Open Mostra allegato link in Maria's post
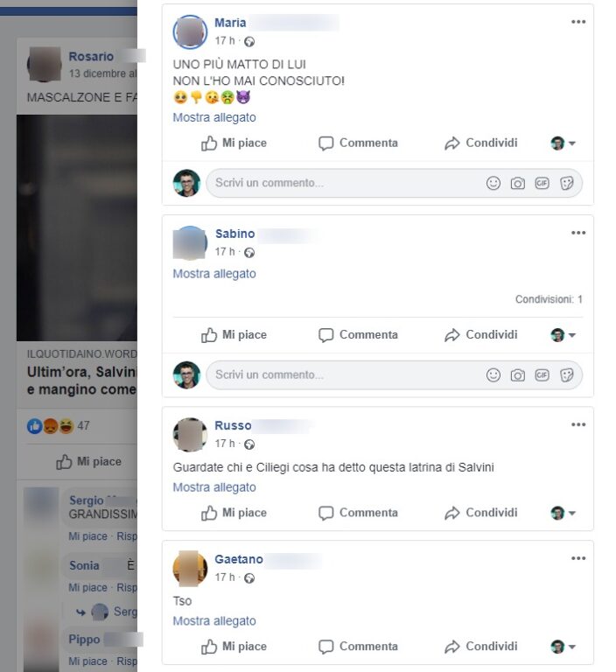This screenshot has width=616, height=672. click(214, 117)
